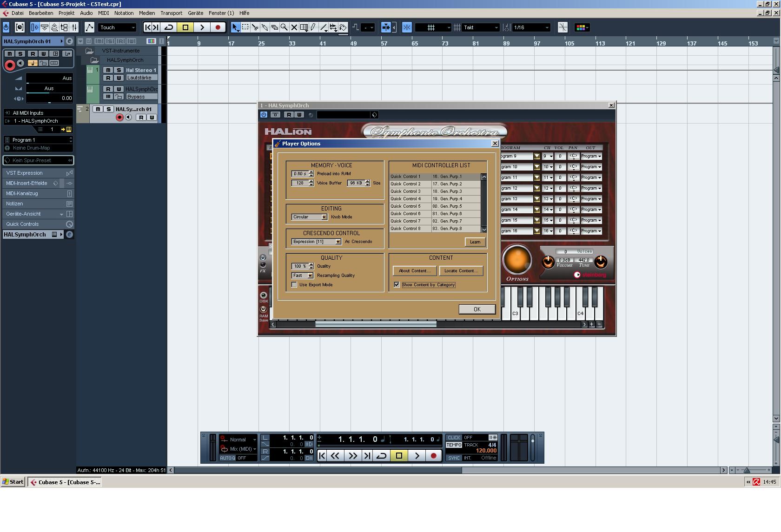
Task: Toggle CLICK metronome in transport
Action: pos(454,438)
